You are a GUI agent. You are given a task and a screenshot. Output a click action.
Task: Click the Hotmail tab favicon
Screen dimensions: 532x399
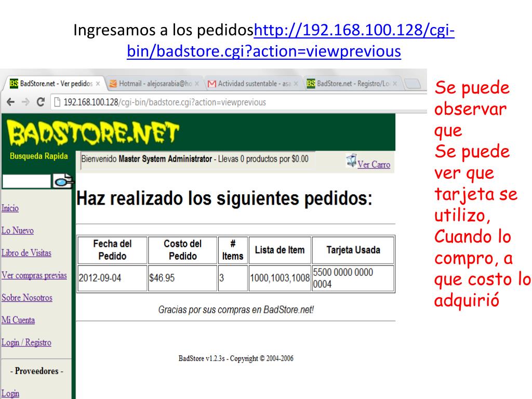pyautogui.click(x=113, y=84)
